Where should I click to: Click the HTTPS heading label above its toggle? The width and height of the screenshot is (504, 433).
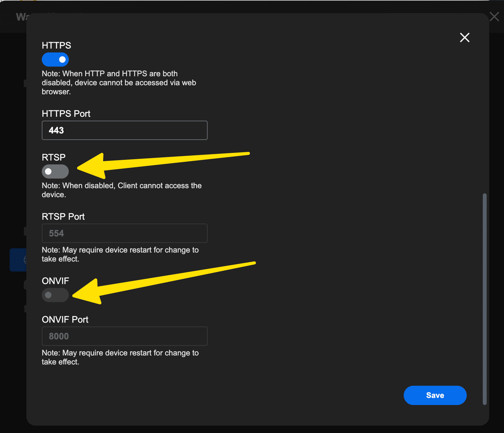click(57, 45)
